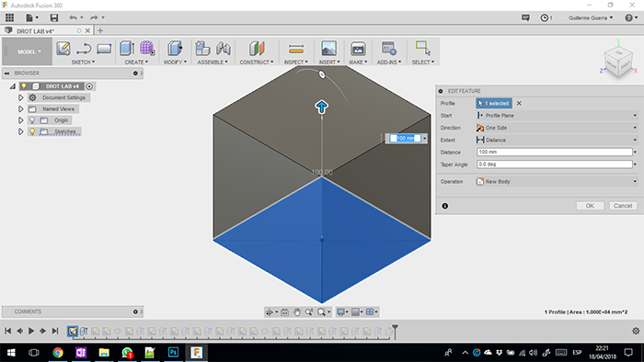Clear profile selection with the X
Viewport: 644px width, 362px height.
point(519,103)
